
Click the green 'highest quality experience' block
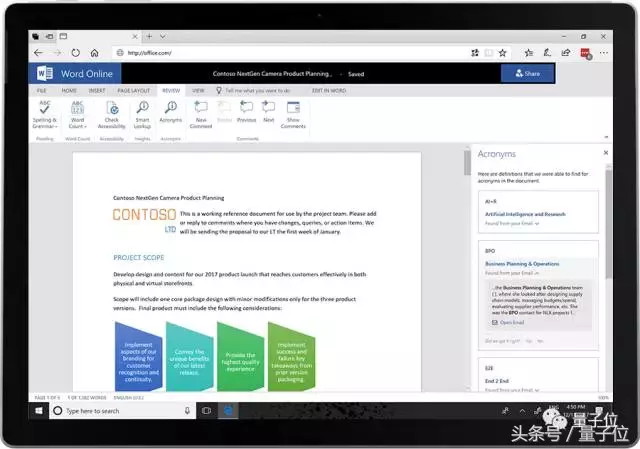240,357
